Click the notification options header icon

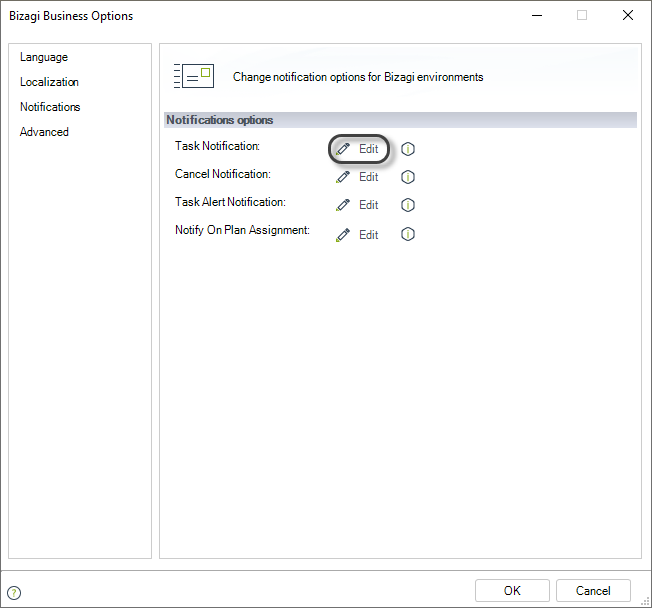[194, 76]
